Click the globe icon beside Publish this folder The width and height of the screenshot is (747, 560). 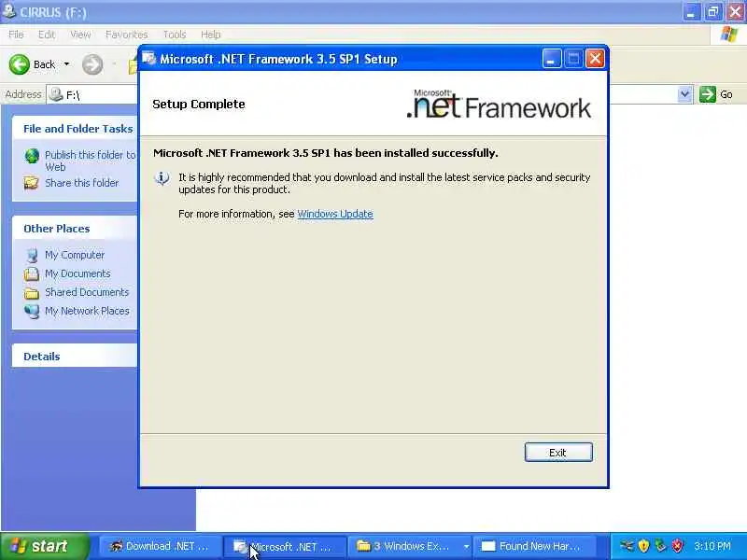click(x=32, y=156)
